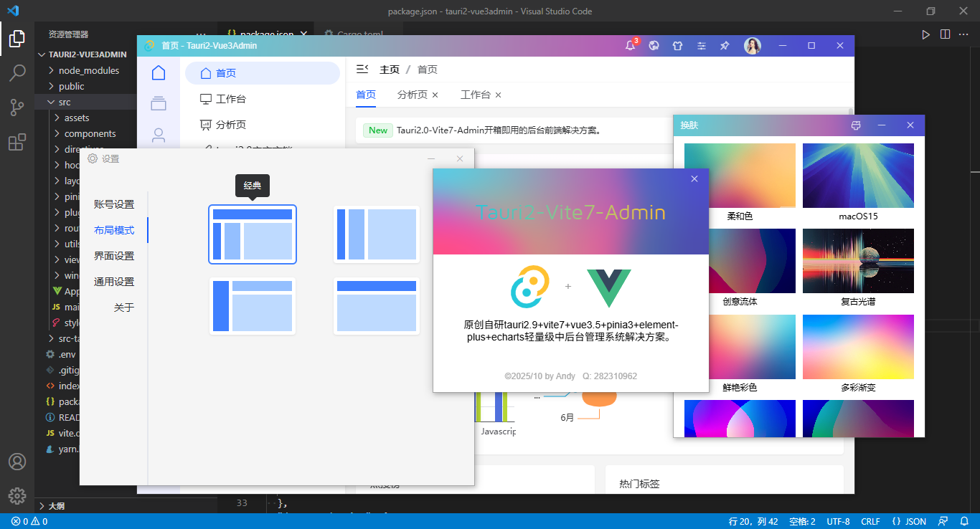This screenshot has width=980, height=529.
Task: Pin the 换肤 panel using its pin icon
Action: (x=856, y=125)
